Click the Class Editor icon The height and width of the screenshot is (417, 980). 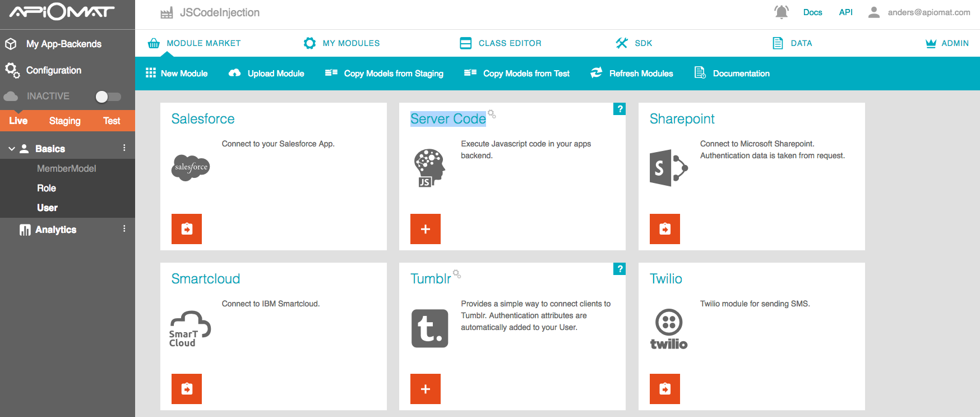coord(465,43)
